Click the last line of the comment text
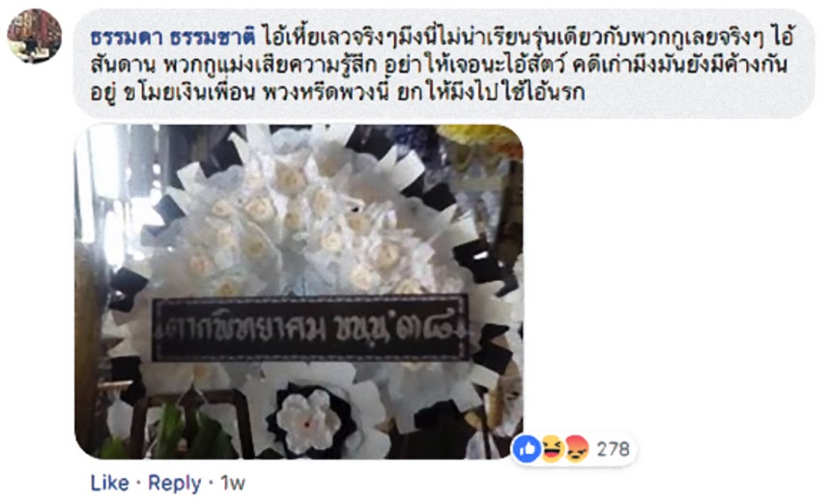 pos(337,93)
